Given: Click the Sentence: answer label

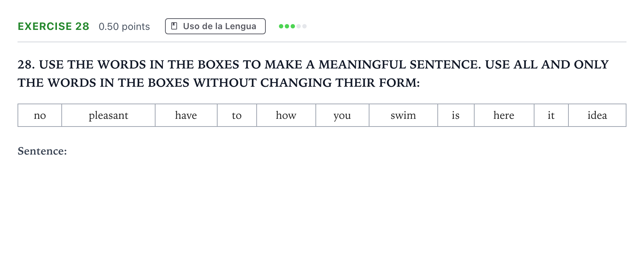Looking at the screenshot, I should pyautogui.click(x=42, y=151).
